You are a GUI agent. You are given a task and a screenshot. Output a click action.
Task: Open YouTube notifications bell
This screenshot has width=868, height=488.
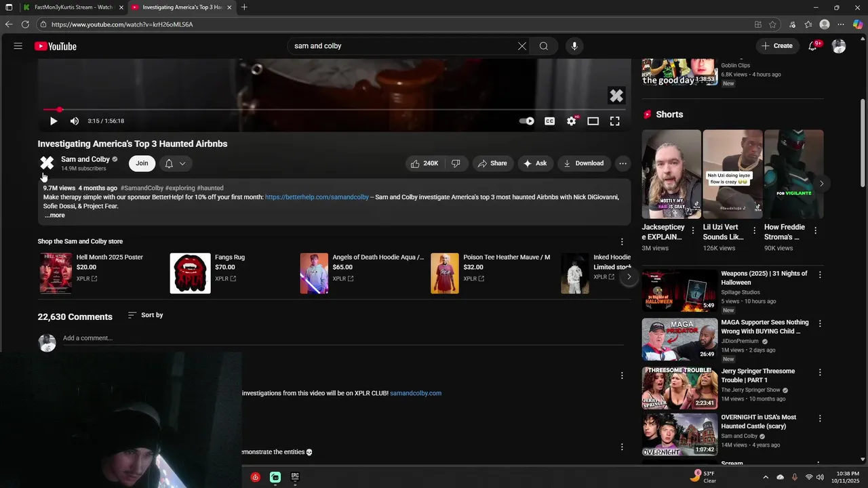pos(812,46)
